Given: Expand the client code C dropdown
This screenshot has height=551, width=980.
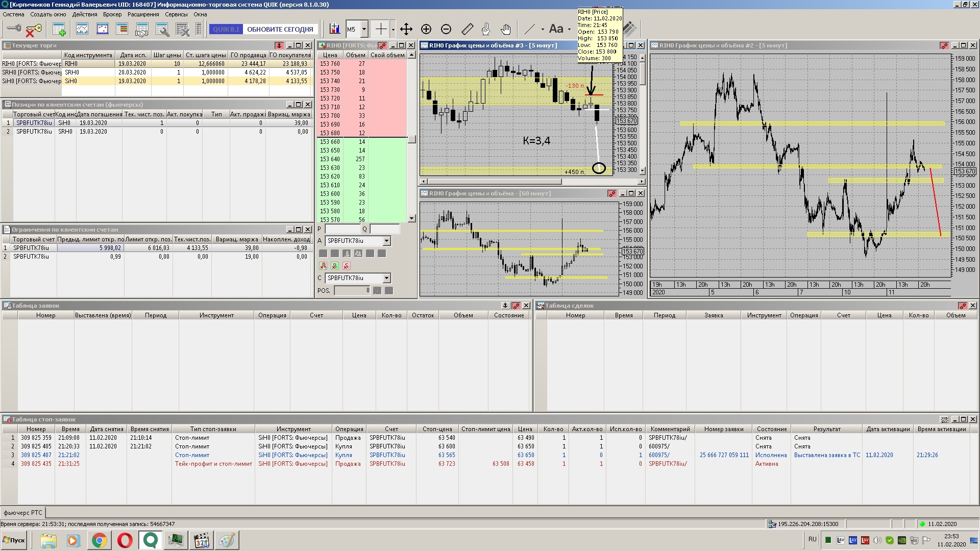Looking at the screenshot, I should pyautogui.click(x=386, y=278).
